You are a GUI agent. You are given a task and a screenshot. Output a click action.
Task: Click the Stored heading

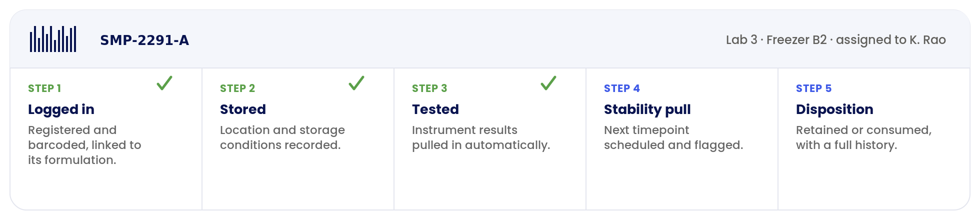point(243,109)
